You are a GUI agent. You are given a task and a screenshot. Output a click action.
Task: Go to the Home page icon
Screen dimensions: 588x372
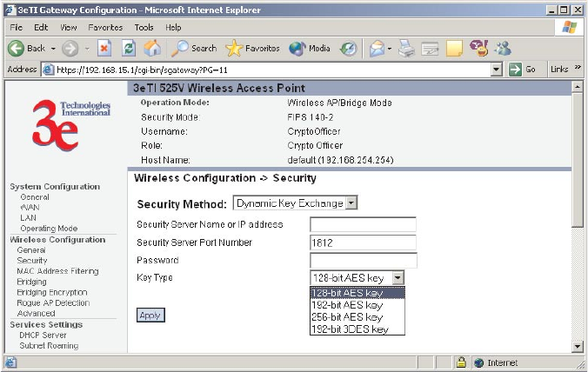tap(152, 49)
